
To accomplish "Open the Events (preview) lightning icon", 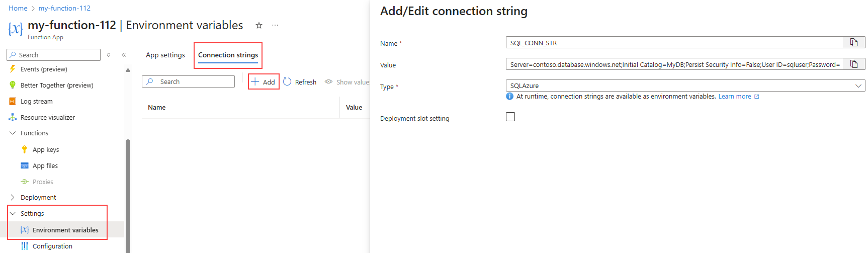I will (x=13, y=69).
